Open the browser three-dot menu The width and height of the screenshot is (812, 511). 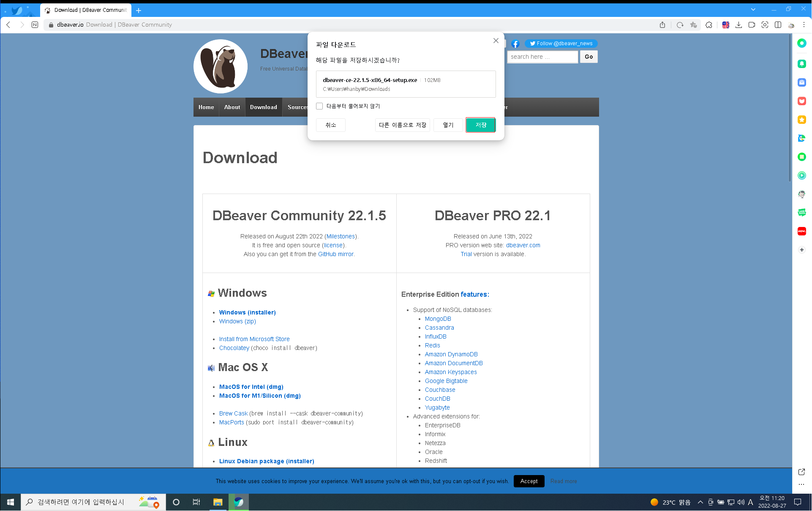click(804, 25)
